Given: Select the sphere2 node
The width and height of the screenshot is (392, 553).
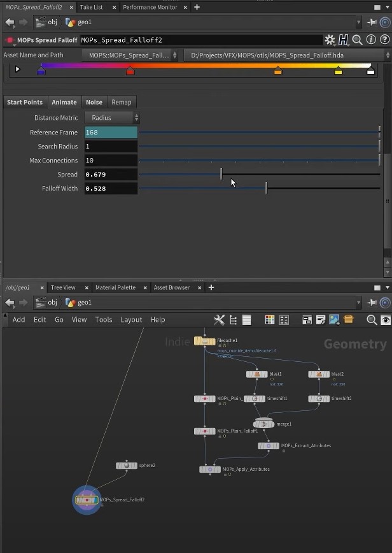Looking at the screenshot, I should [127, 466].
